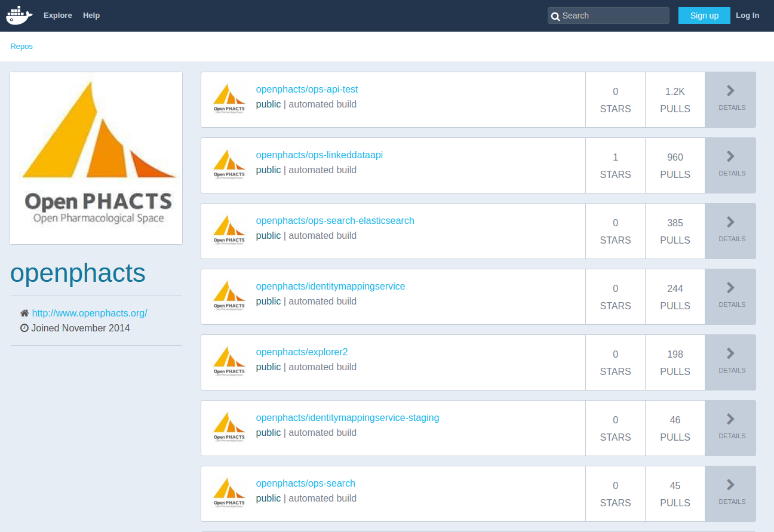This screenshot has height=532, width=774.
Task: Click the Log In link
Action: pos(748,16)
